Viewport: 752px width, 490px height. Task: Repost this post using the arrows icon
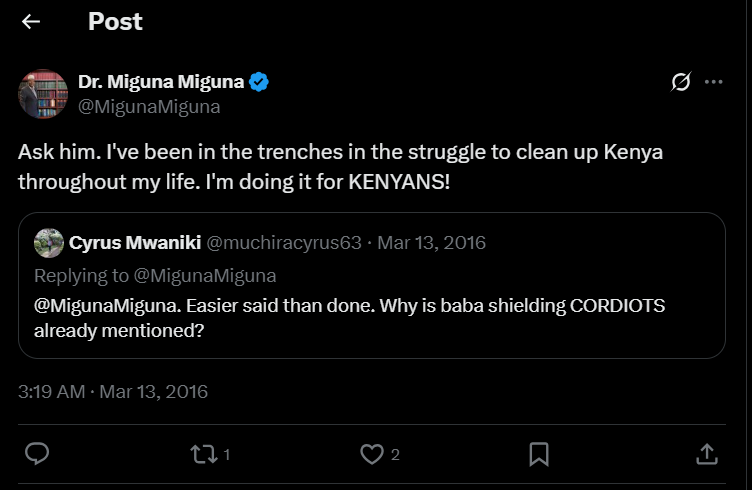pyautogui.click(x=203, y=454)
